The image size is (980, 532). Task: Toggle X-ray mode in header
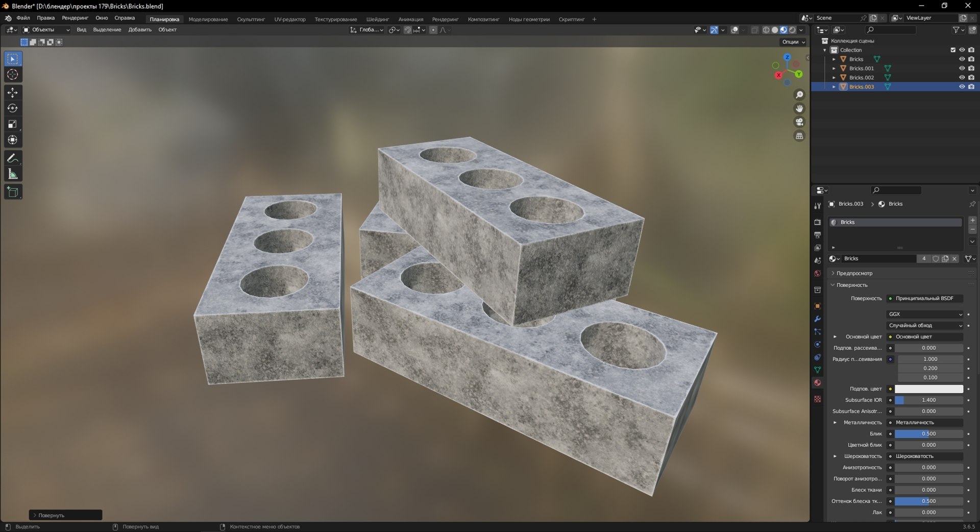[755, 30]
